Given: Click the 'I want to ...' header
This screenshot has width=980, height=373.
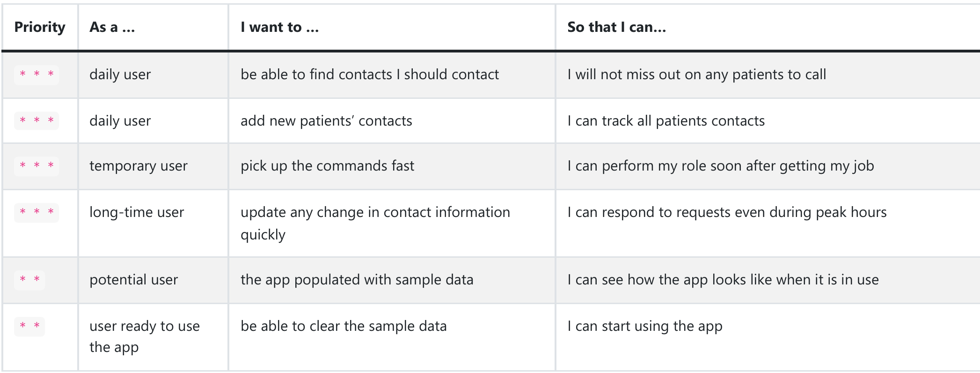Looking at the screenshot, I should click(x=280, y=27).
